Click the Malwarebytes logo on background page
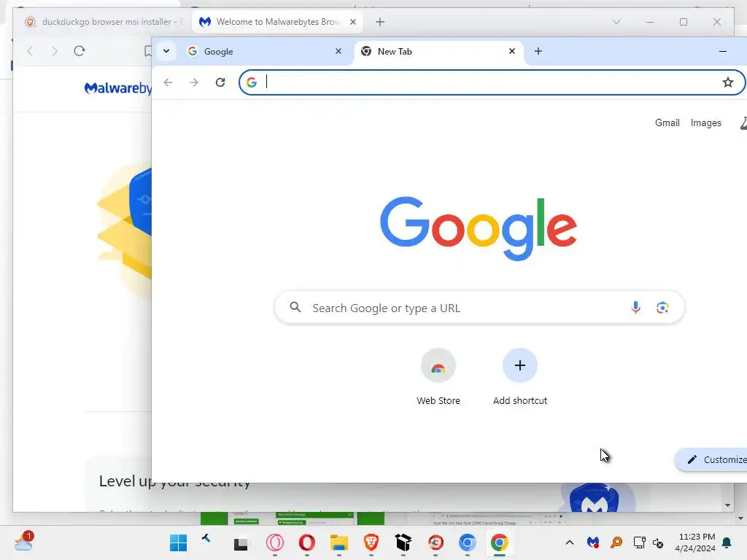Image resolution: width=747 pixels, height=560 pixels. (117, 88)
